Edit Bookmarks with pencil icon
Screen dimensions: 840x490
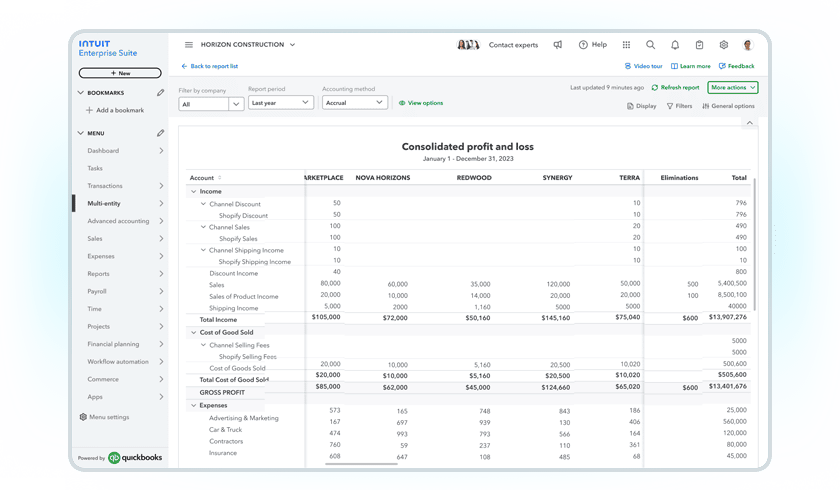(x=160, y=93)
